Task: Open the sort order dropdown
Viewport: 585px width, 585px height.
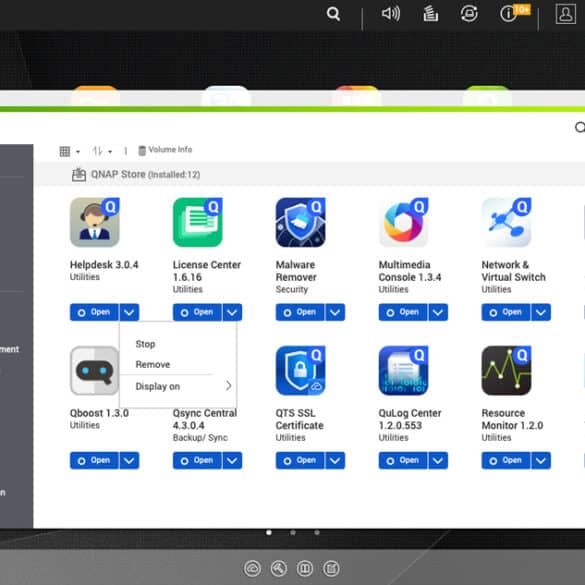Action: click(102, 151)
